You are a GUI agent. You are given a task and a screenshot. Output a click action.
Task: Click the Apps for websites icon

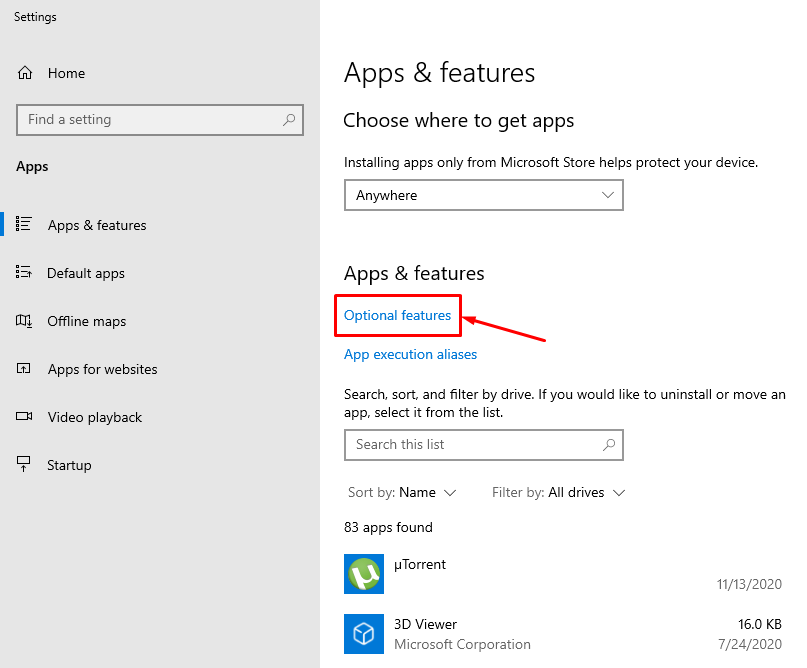[x=24, y=368]
